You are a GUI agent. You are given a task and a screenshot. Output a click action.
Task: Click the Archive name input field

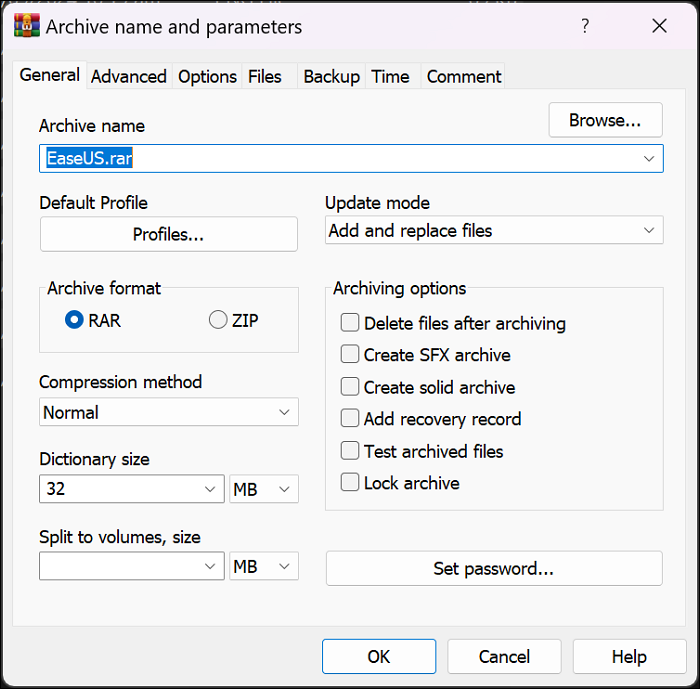340,158
